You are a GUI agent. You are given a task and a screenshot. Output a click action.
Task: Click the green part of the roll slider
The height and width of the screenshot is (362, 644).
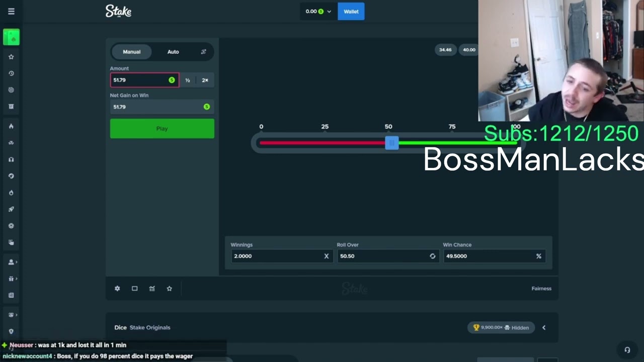click(457, 143)
